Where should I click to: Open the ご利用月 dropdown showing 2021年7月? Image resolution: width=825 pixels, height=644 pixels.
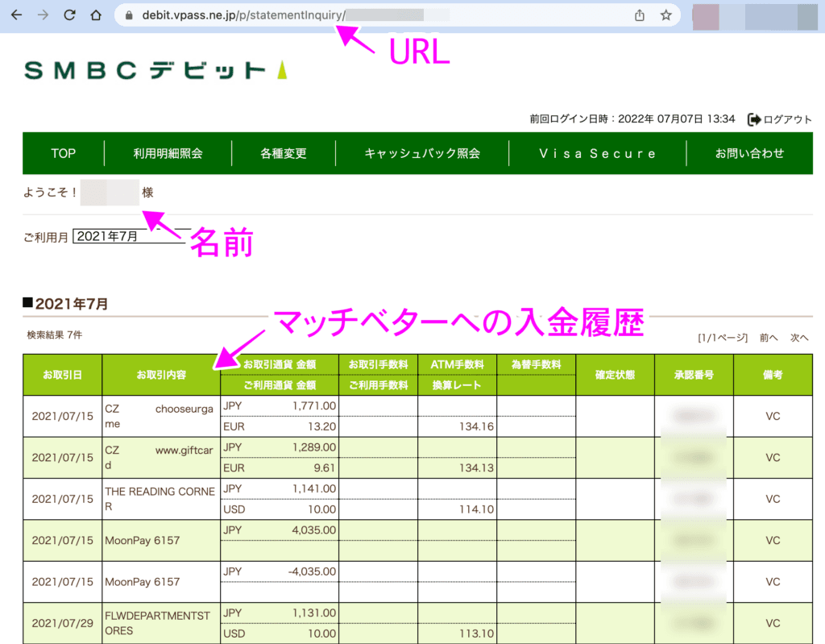coord(131,236)
